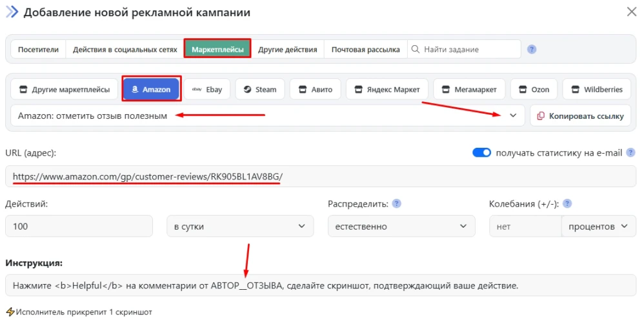Select the Amazon marketplace button

click(151, 89)
